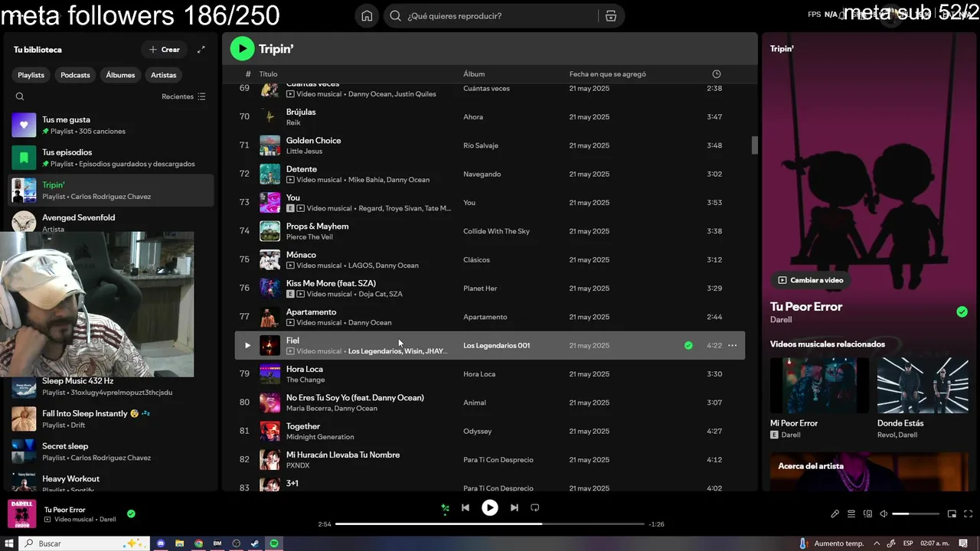Click the now-playing Darell cover art
Screen dimensions: 980x551
click(x=22, y=514)
